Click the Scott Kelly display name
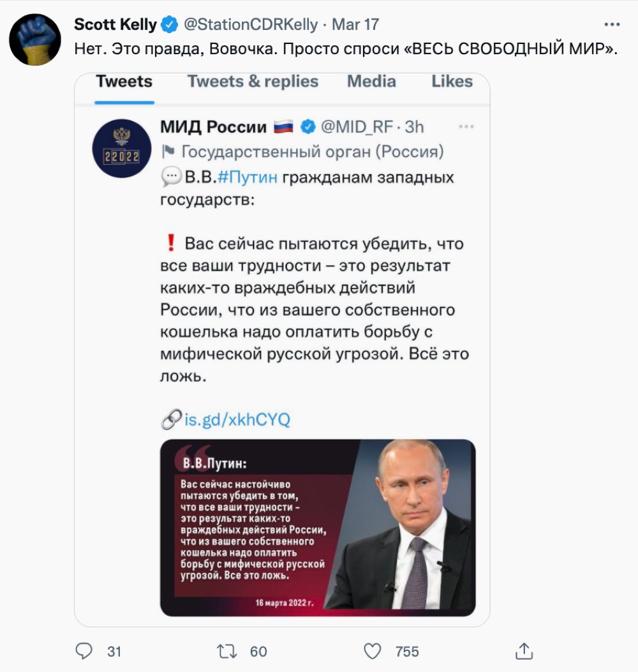Viewport: 638px width, 672px height. [115, 25]
